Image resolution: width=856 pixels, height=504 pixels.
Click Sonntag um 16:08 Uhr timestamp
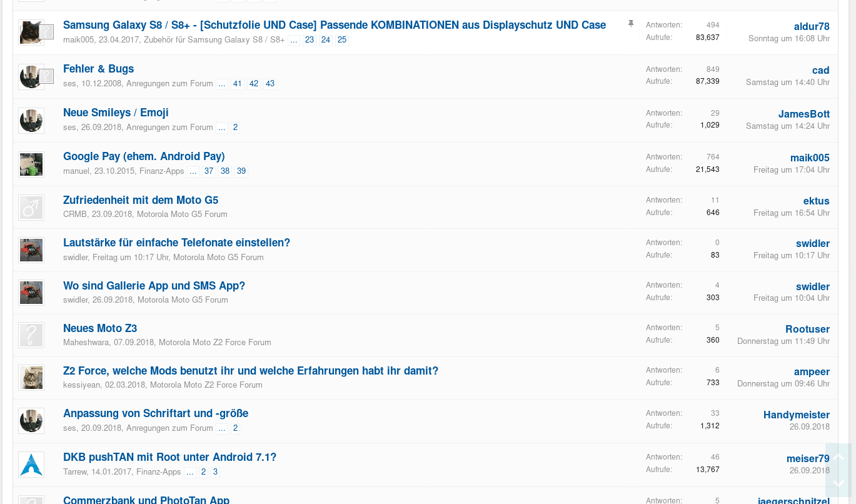789,39
